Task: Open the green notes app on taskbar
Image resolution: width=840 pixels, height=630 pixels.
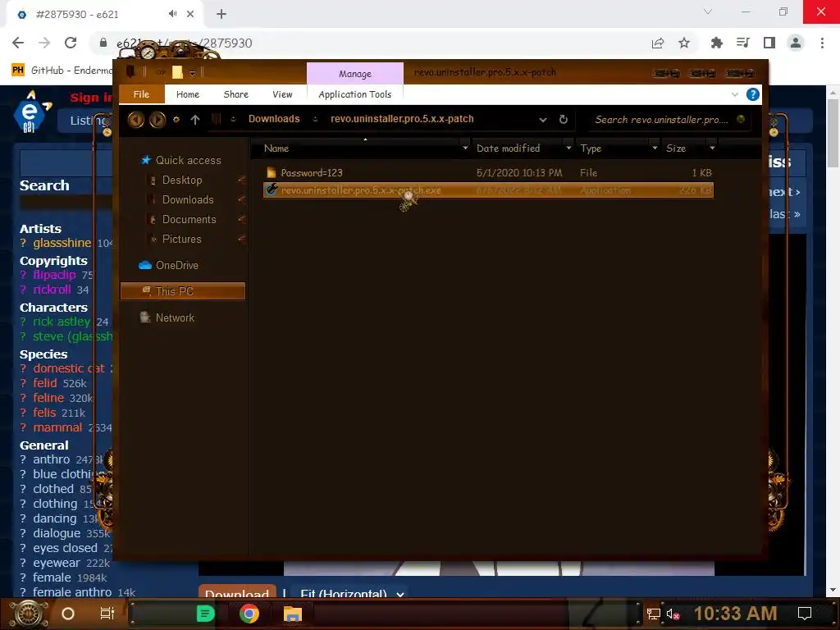Action: tap(205, 614)
